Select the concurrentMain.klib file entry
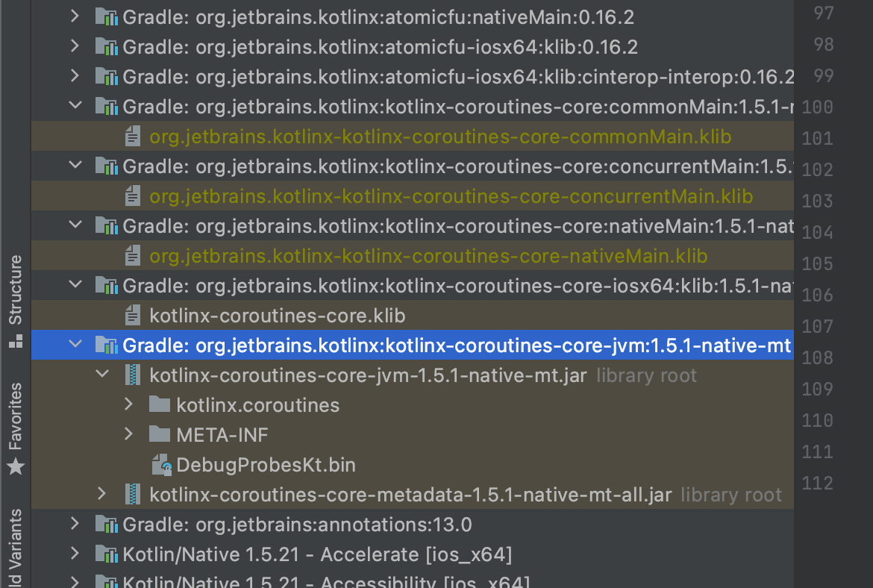Image resolution: width=873 pixels, height=588 pixels. coord(451,196)
